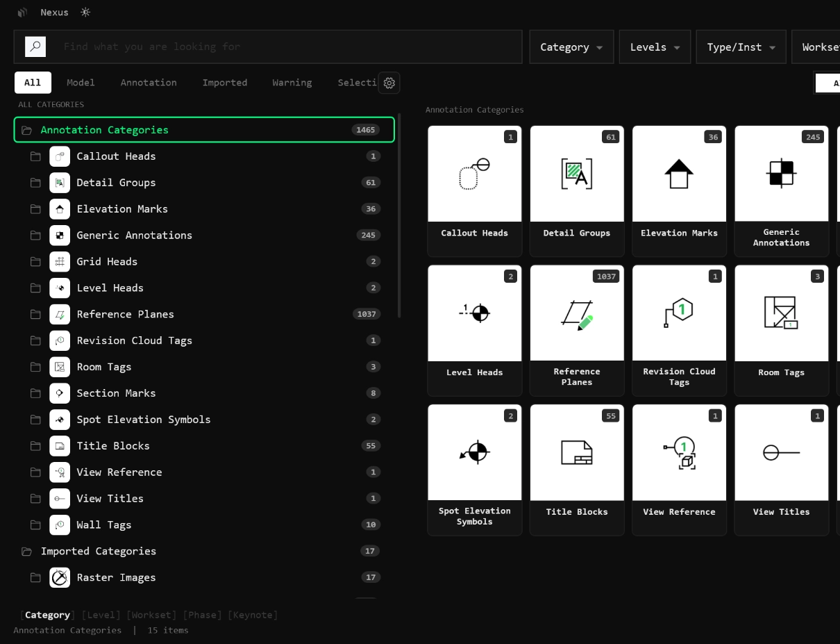Click the Grid Heads icon in tree
Viewport: 840px width, 644px height.
60,262
